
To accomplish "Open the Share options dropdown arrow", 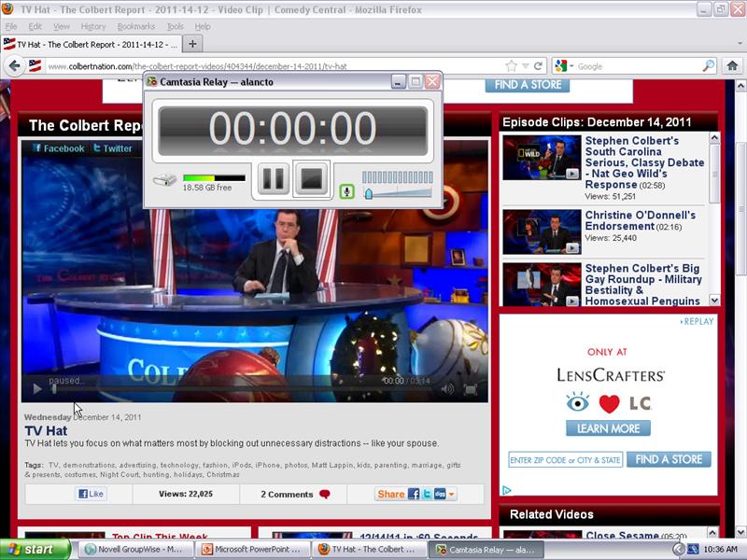I will (x=451, y=495).
